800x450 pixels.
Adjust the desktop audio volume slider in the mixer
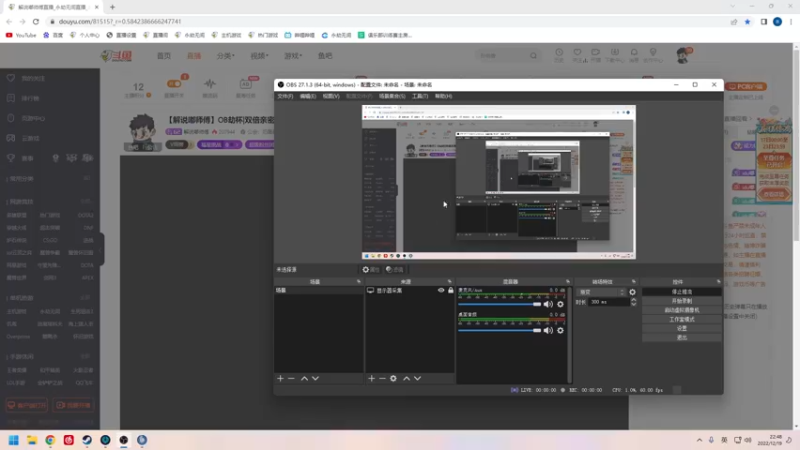499,331
